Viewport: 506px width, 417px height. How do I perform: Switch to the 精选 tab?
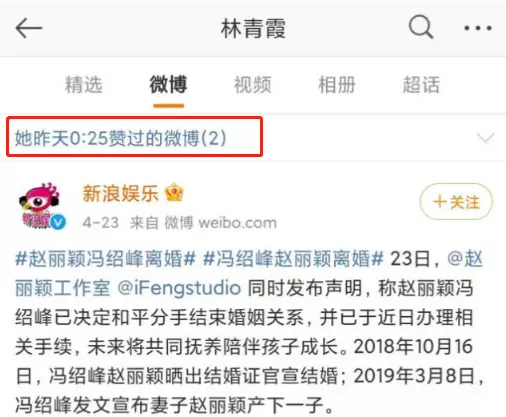click(x=83, y=84)
